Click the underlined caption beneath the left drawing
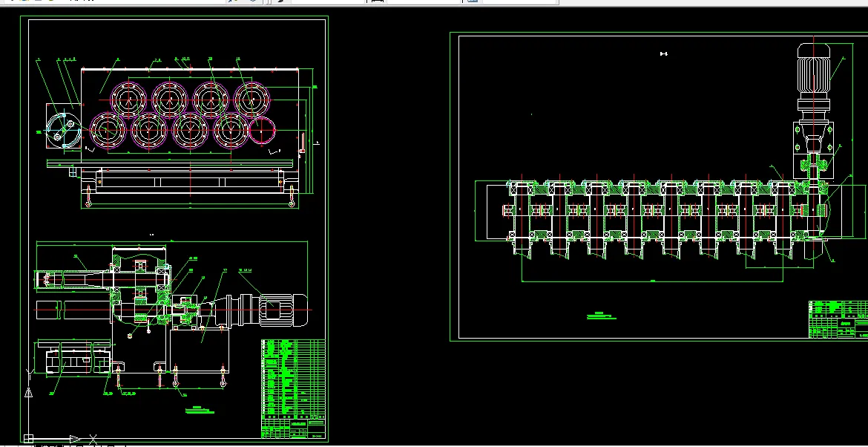The width and height of the screenshot is (868, 447). (x=200, y=410)
